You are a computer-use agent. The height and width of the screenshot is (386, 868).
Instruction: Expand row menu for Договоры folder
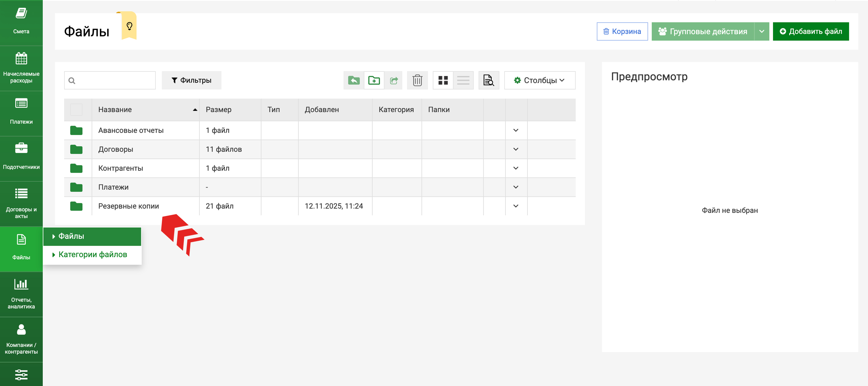click(516, 149)
